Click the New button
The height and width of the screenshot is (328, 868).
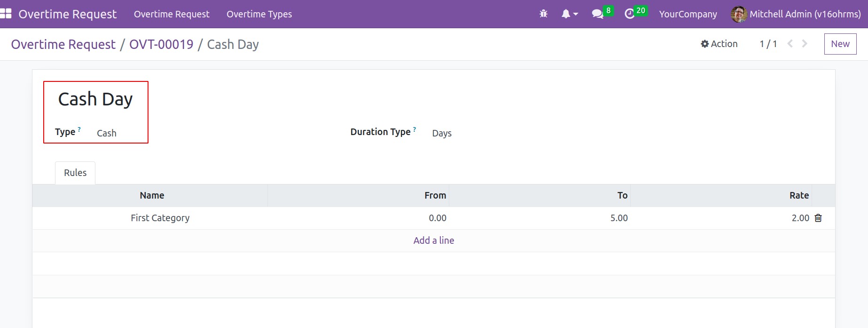pyautogui.click(x=840, y=44)
